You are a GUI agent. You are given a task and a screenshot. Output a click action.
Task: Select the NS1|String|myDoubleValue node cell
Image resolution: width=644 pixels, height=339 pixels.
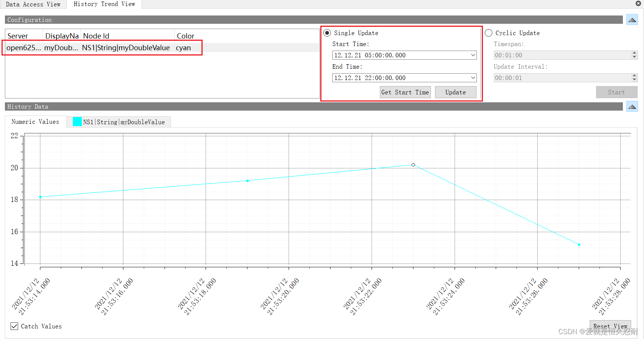(126, 48)
